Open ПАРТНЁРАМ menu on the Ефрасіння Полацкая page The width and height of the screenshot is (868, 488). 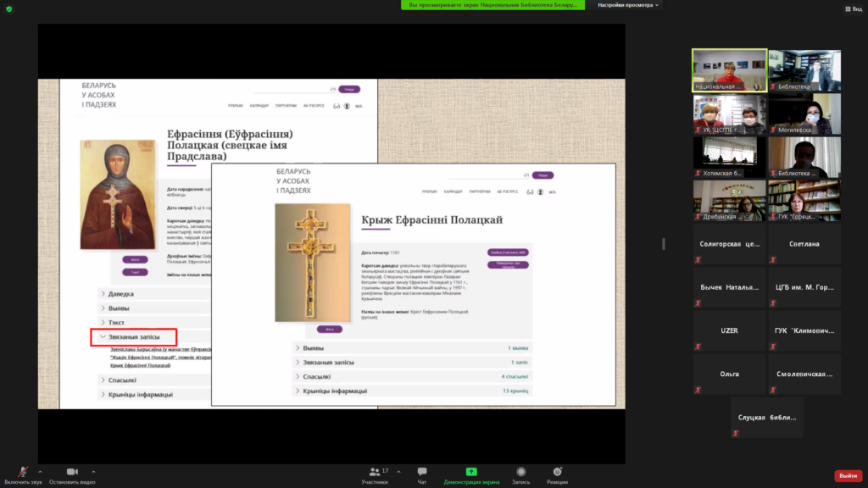[x=287, y=106]
